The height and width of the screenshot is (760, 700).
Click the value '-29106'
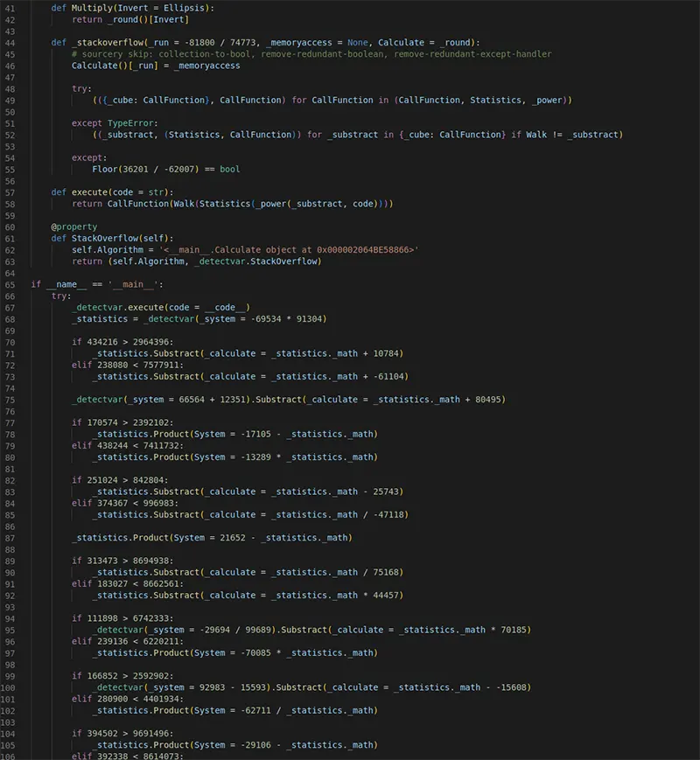255,745
